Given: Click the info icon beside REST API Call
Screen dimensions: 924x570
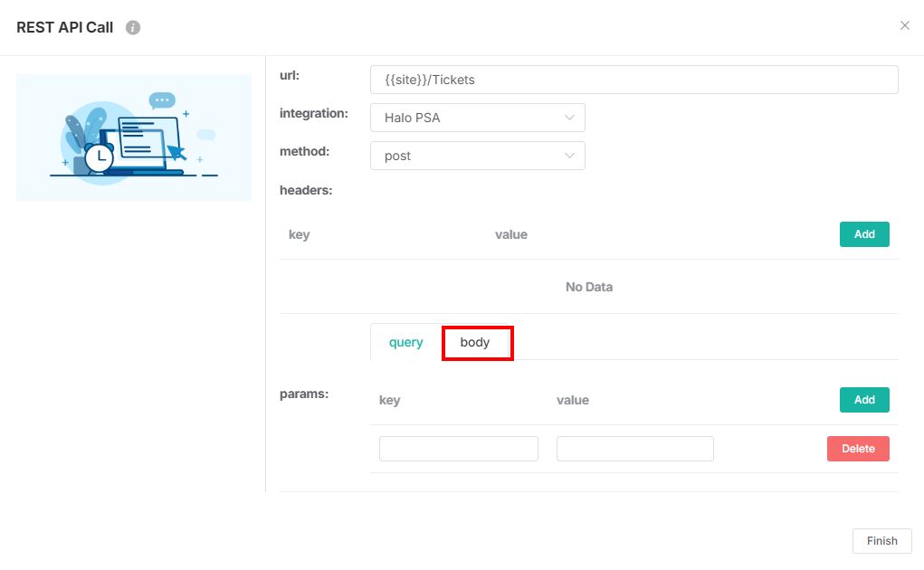Looking at the screenshot, I should tap(133, 27).
